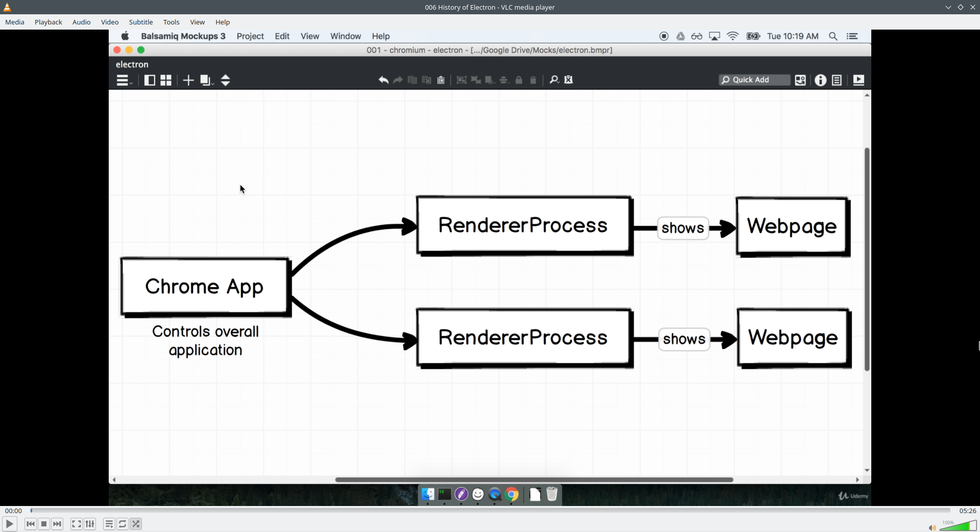The width and height of the screenshot is (980, 532).
Task: Open the Balsamiq Project menu
Action: pos(250,36)
